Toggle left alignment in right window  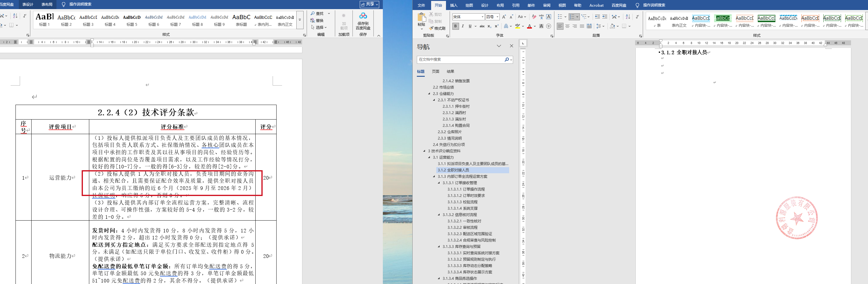pyautogui.click(x=560, y=26)
